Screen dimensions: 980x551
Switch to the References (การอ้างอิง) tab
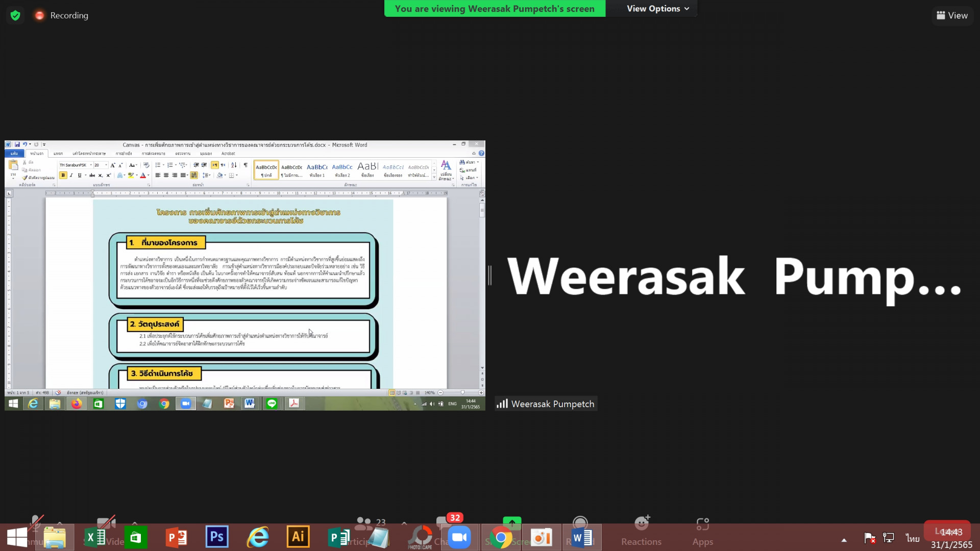pyautogui.click(x=124, y=153)
